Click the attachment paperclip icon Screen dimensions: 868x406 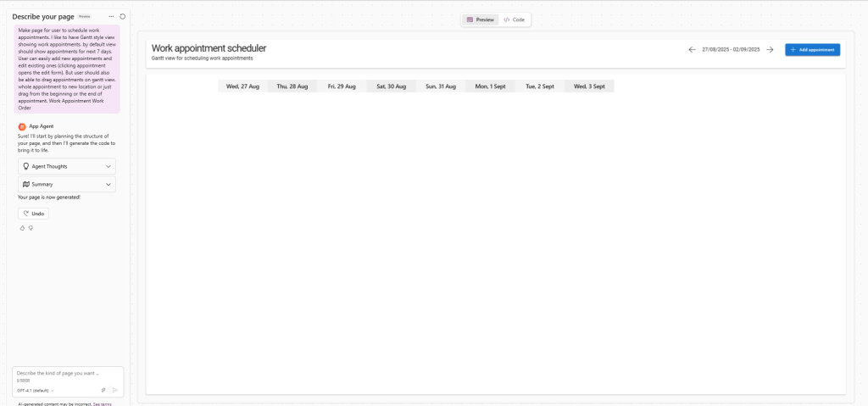tap(103, 390)
